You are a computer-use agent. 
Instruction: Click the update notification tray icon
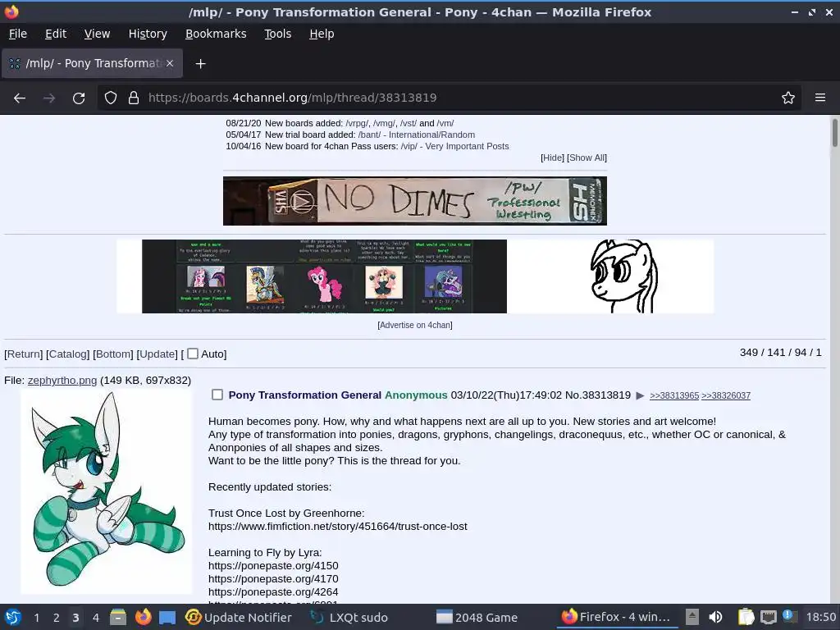(x=789, y=616)
